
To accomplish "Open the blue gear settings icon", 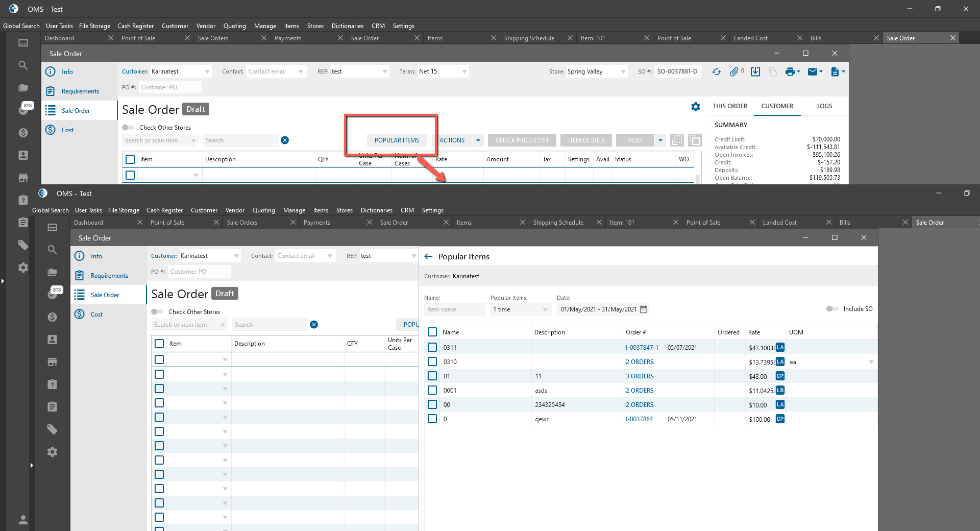I will pos(695,107).
